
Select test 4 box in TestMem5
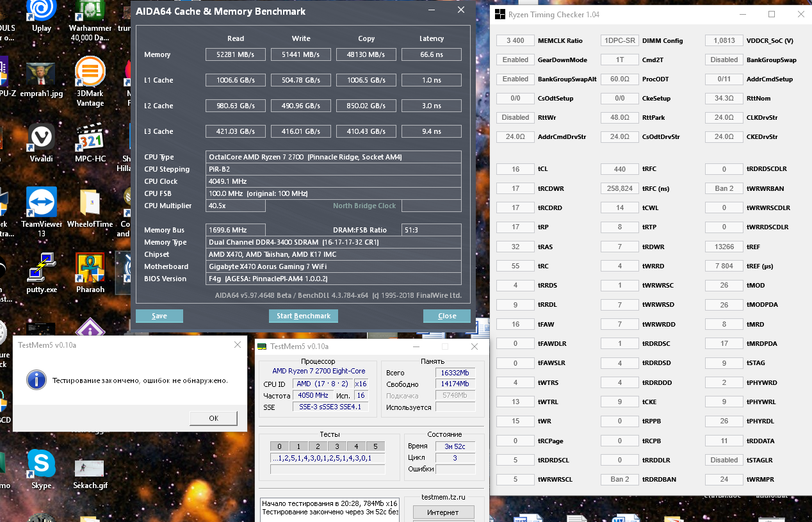[x=356, y=446]
